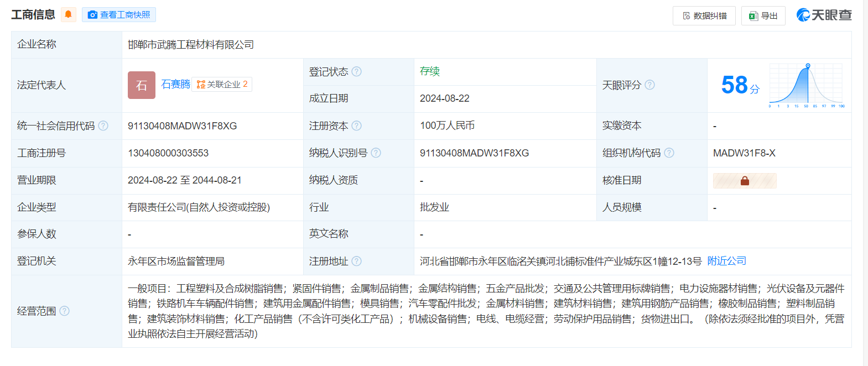This screenshot has height=366, width=868.
Task: Click organization code MADW31F8-X
Action: [744, 153]
